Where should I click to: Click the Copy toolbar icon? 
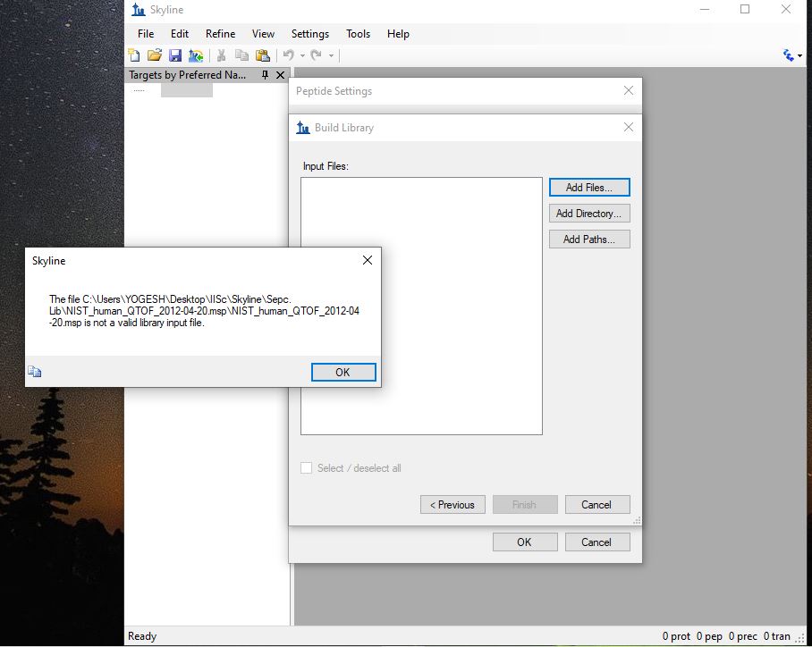coord(241,55)
